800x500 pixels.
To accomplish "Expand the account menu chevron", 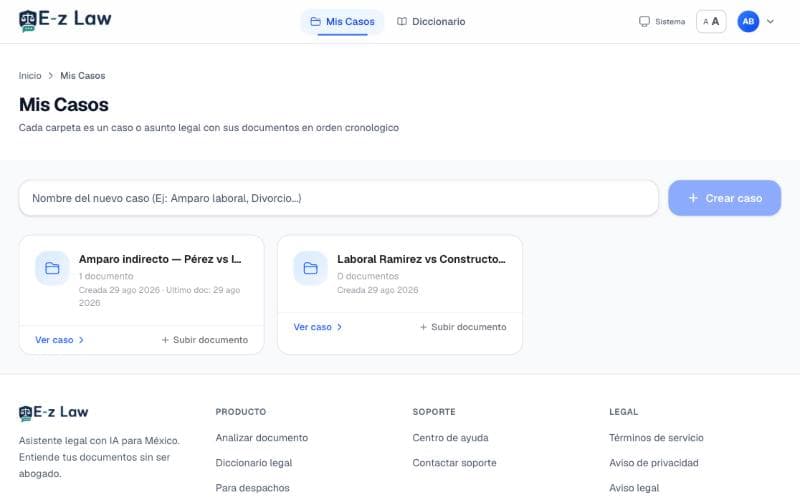I will [x=770, y=21].
